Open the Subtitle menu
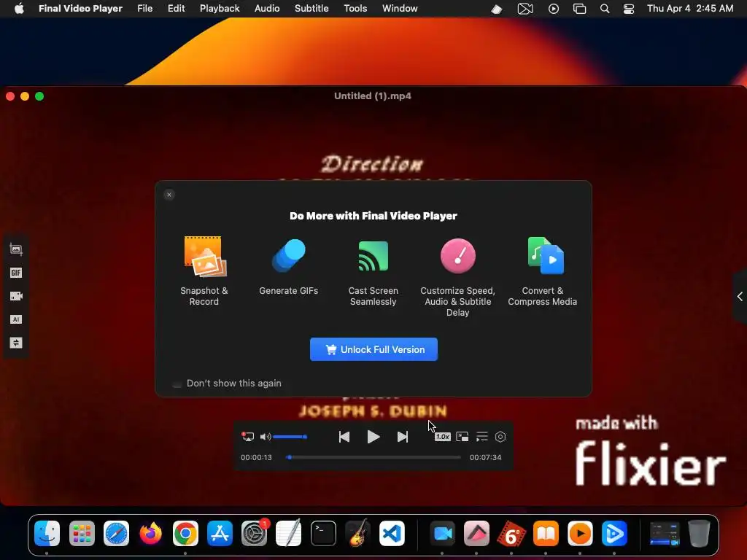 pyautogui.click(x=311, y=9)
